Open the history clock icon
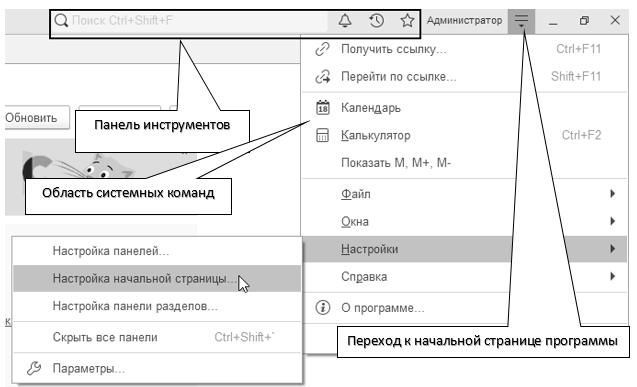 tap(377, 20)
